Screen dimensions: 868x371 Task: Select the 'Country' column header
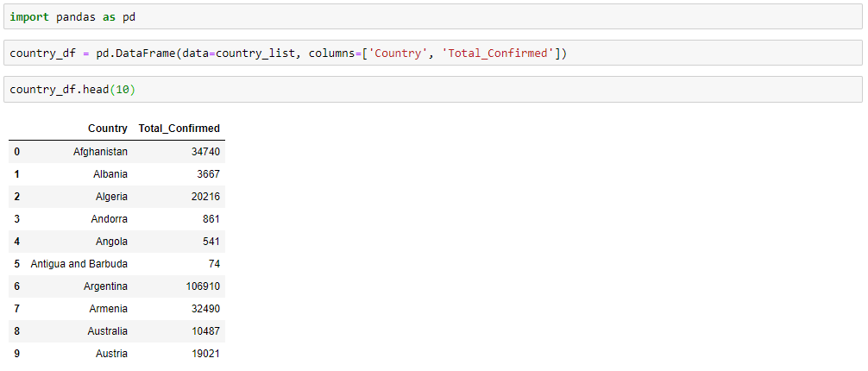point(107,129)
